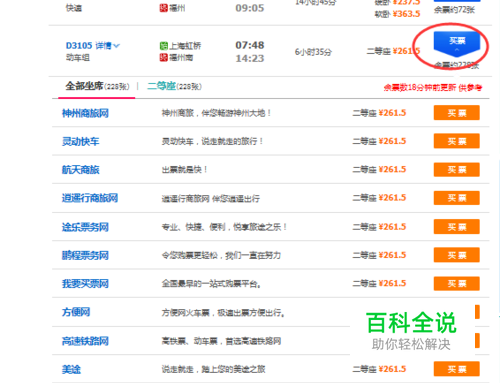Buy ticket from 灵动快车
Image resolution: width=500 pixels, height=383 pixels.
point(457,141)
